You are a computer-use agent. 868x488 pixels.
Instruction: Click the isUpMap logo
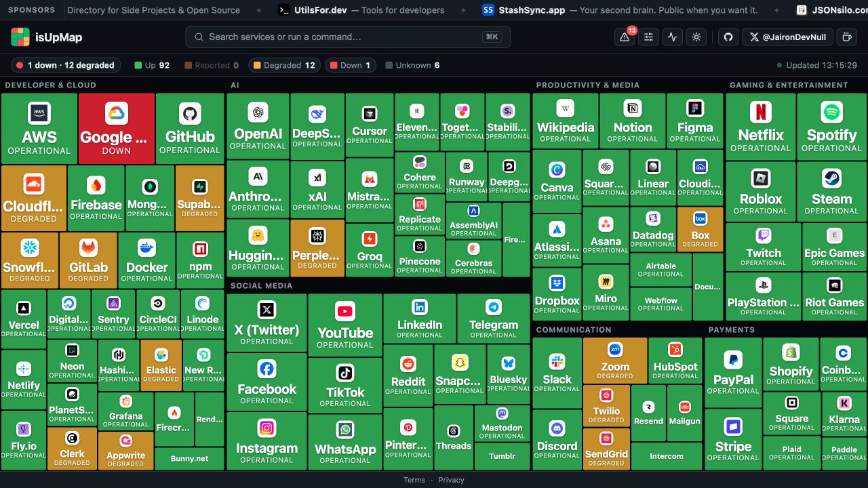(x=47, y=37)
